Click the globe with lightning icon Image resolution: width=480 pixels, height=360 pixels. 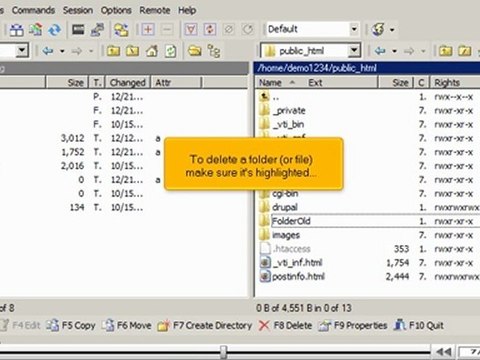tap(378, 30)
